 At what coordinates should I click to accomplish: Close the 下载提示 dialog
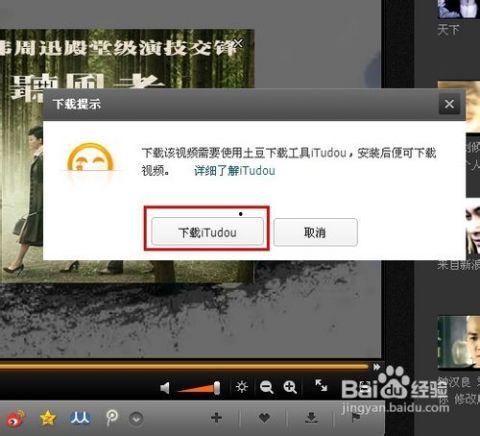tap(449, 104)
